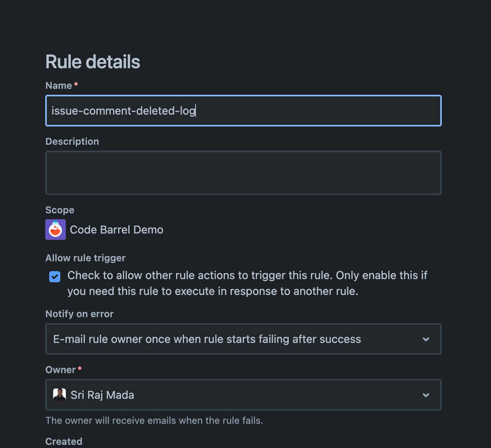Select the 'Sri Raj Mada' owner value
Image resolution: width=491 pixels, height=448 pixels.
click(x=102, y=395)
